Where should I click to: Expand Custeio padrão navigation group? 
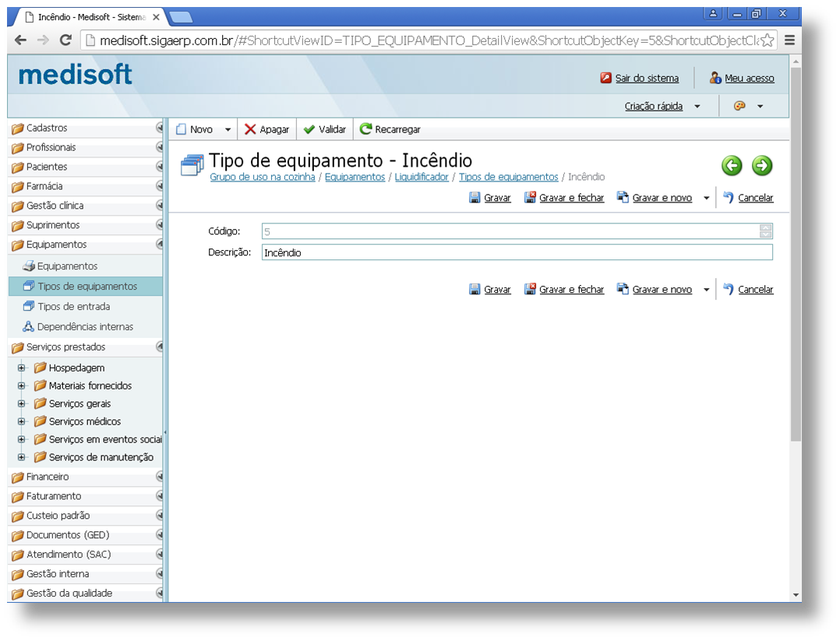click(86, 516)
